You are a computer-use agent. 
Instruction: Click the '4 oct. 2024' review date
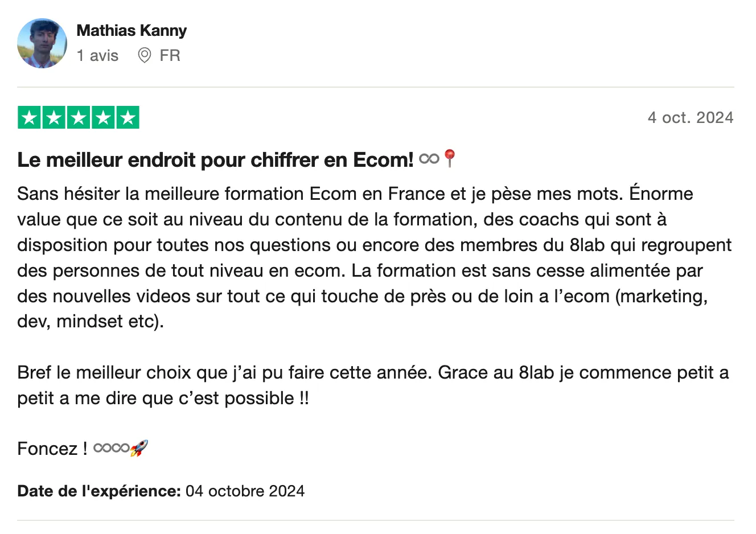click(691, 117)
